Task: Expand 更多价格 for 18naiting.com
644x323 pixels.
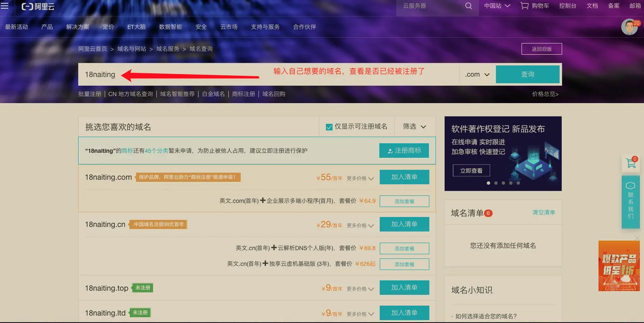Action: click(360, 178)
